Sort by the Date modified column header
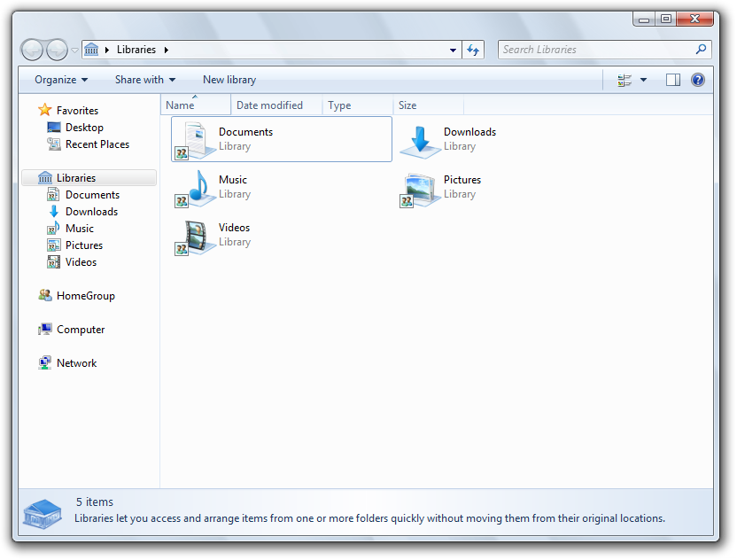737x560 pixels. tap(269, 105)
